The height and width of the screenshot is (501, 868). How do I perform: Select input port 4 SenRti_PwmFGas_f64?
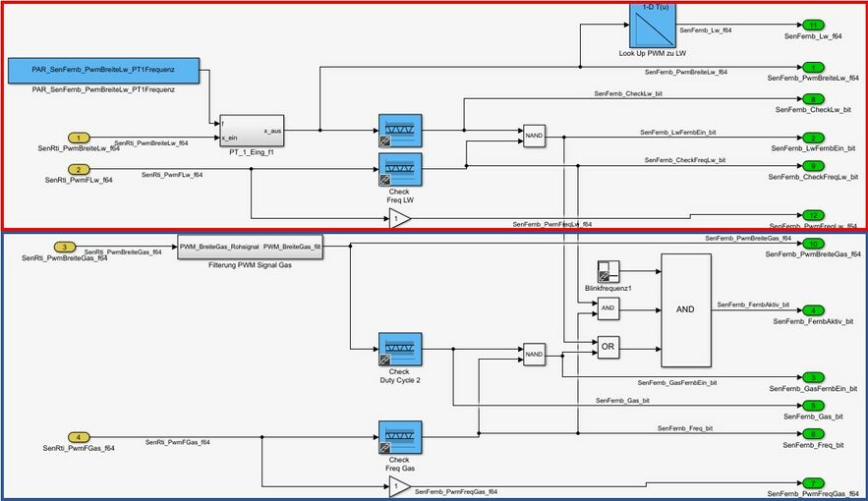(x=80, y=437)
